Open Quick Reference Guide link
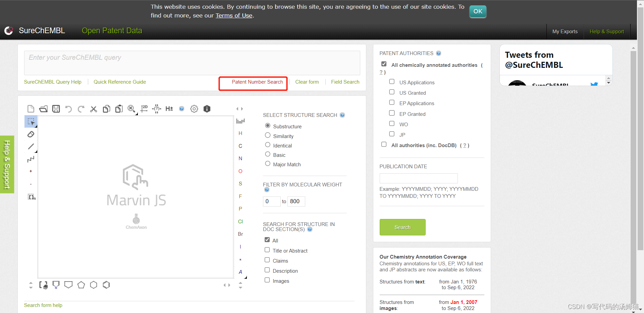 coord(120,82)
